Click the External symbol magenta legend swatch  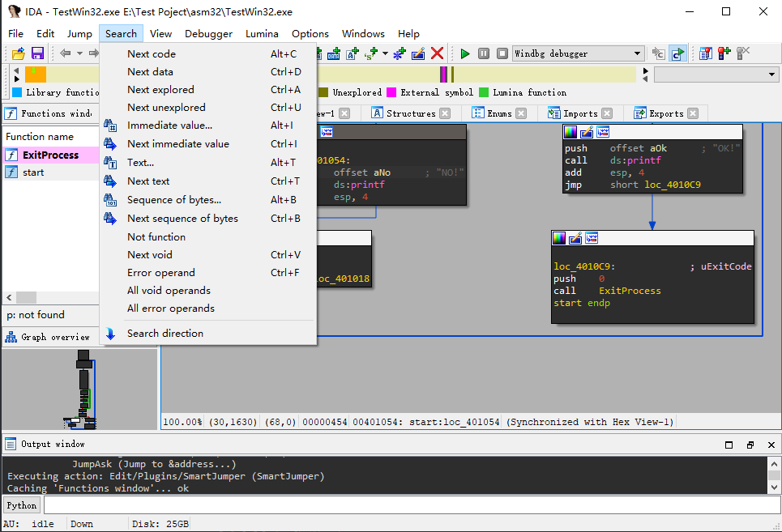coord(391,92)
